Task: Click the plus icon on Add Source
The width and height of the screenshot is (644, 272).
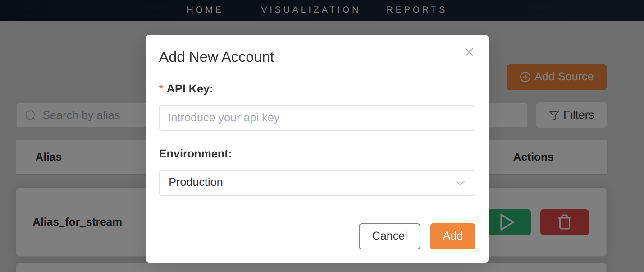Action: [x=525, y=77]
